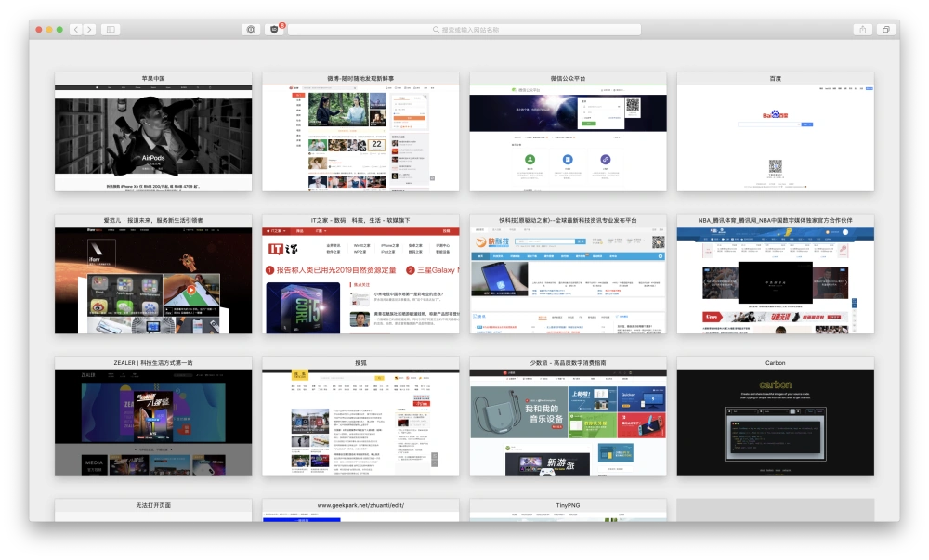929x560 pixels.
Task: Focus the address and search field
Action: 464,30
